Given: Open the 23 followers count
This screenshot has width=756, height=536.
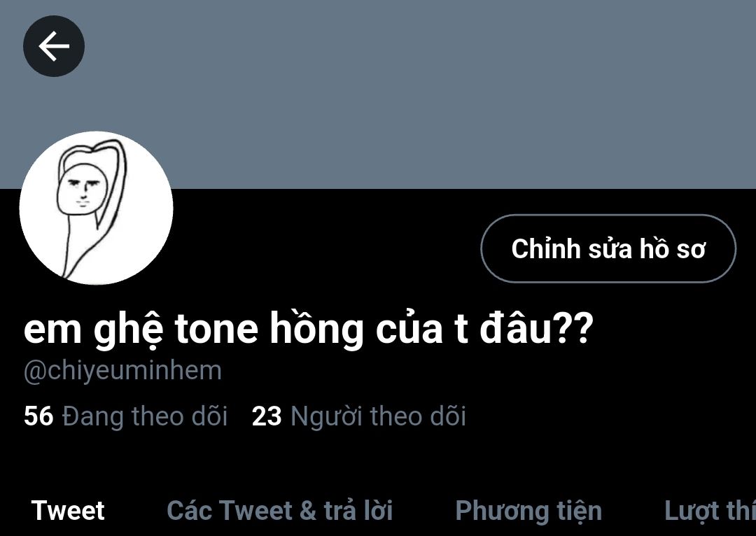Looking at the screenshot, I should (x=267, y=416).
